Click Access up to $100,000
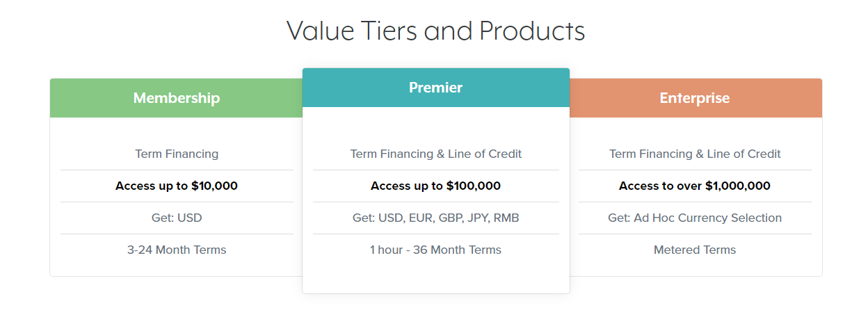868x315 pixels. coord(436,186)
